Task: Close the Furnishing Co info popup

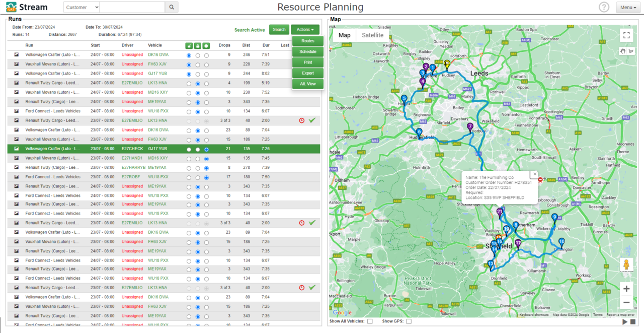Action: coord(535,174)
